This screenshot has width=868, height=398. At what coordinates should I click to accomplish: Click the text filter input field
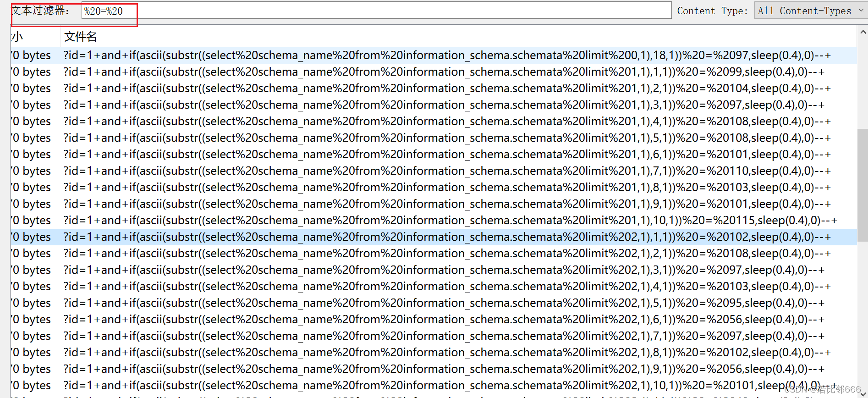coord(376,11)
